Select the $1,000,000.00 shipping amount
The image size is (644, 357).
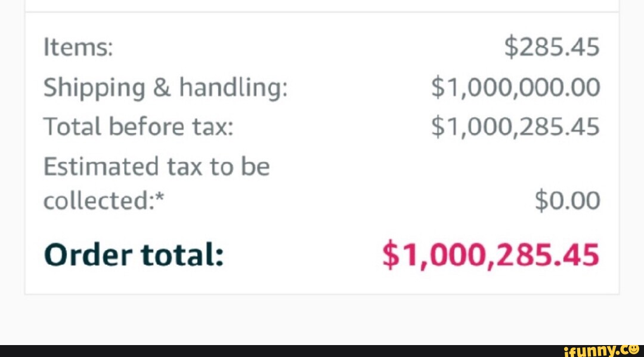coord(516,88)
